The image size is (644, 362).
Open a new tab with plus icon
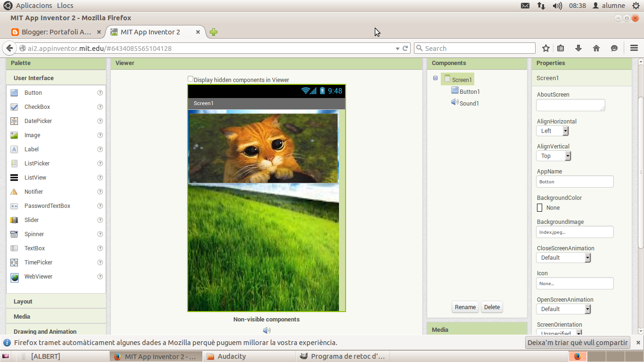coord(214,32)
